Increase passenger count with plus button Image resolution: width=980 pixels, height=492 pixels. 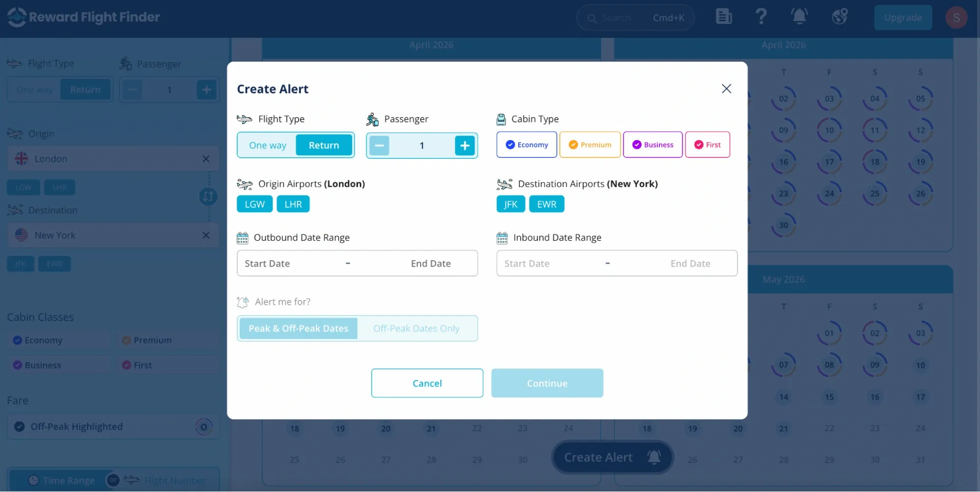pos(464,146)
